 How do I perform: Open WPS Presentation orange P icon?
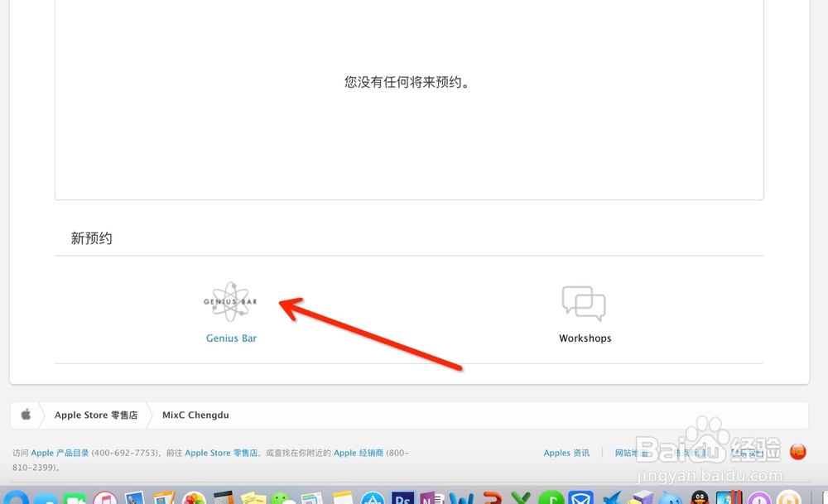pos(492,498)
